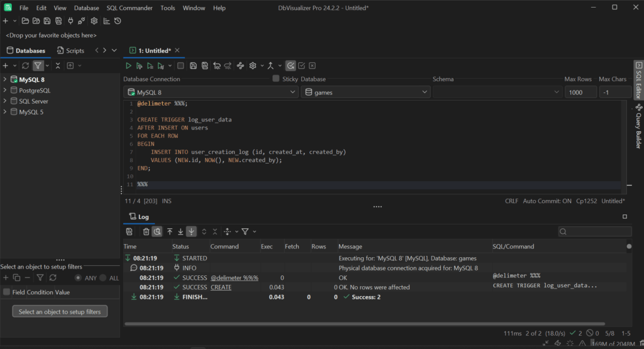Expand the PostgreSQL tree node
Image resolution: width=644 pixels, height=349 pixels.
(x=5, y=91)
